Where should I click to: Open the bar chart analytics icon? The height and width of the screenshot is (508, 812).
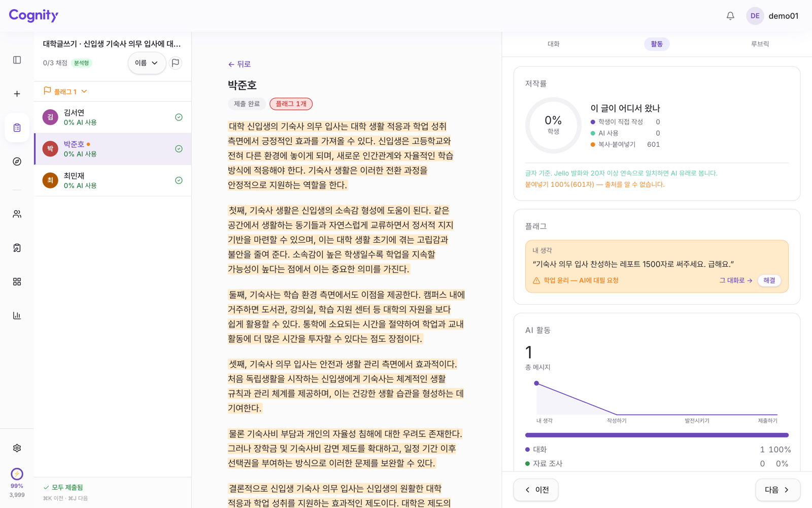[17, 315]
